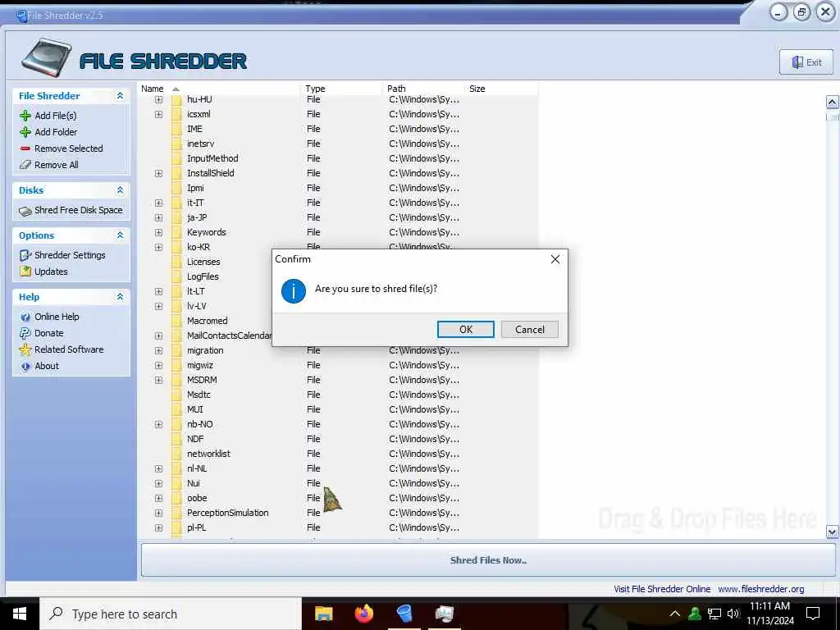The image size is (840, 630).
Task: Show hidden system tray icons chevron
Action: pyautogui.click(x=675, y=614)
